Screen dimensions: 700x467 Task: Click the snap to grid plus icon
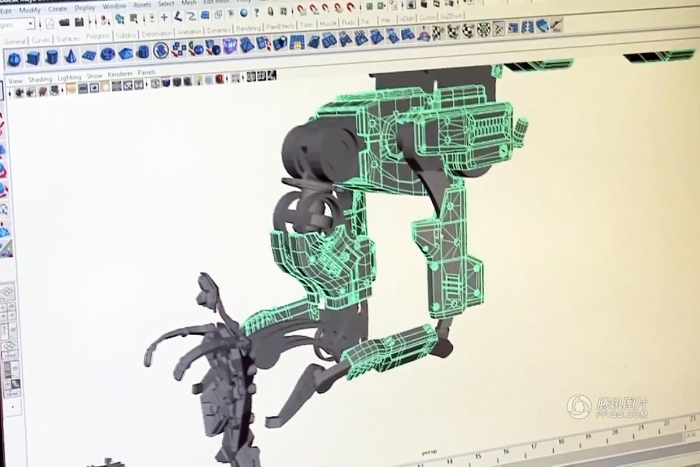coord(164,17)
